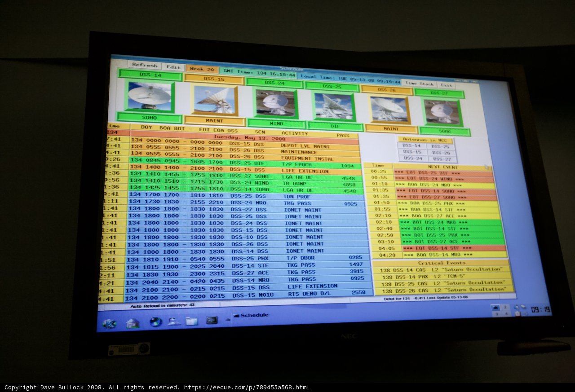Viewport: 575px width, 392px height.
Task: Expand the small panel arrow near Schedule
Action: click(x=228, y=318)
